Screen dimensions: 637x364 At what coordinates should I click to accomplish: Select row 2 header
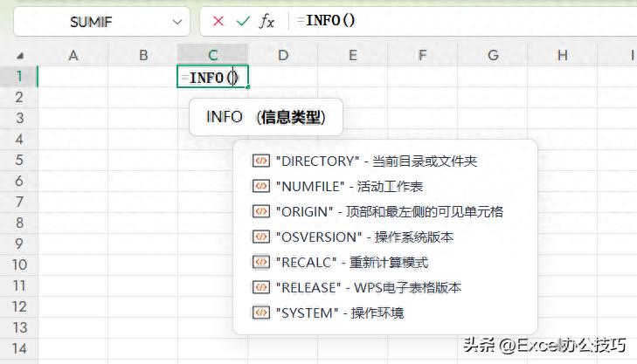tap(19, 97)
